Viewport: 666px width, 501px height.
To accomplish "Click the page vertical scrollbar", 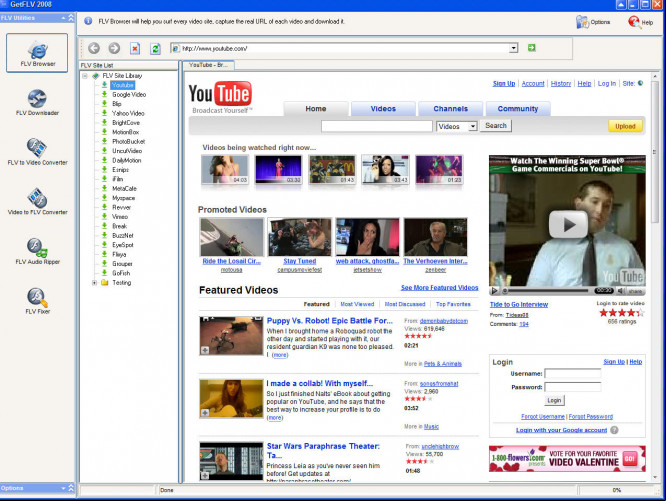I will pyautogui.click(x=655, y=153).
